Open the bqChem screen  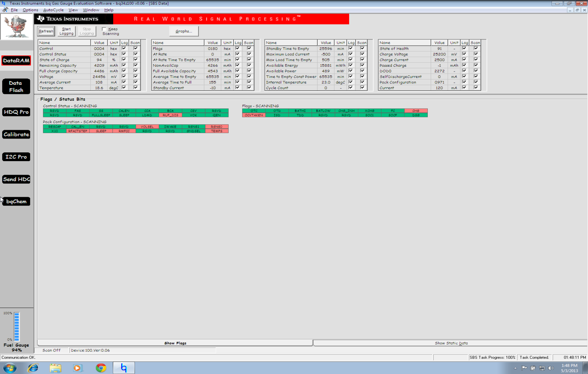click(x=16, y=202)
